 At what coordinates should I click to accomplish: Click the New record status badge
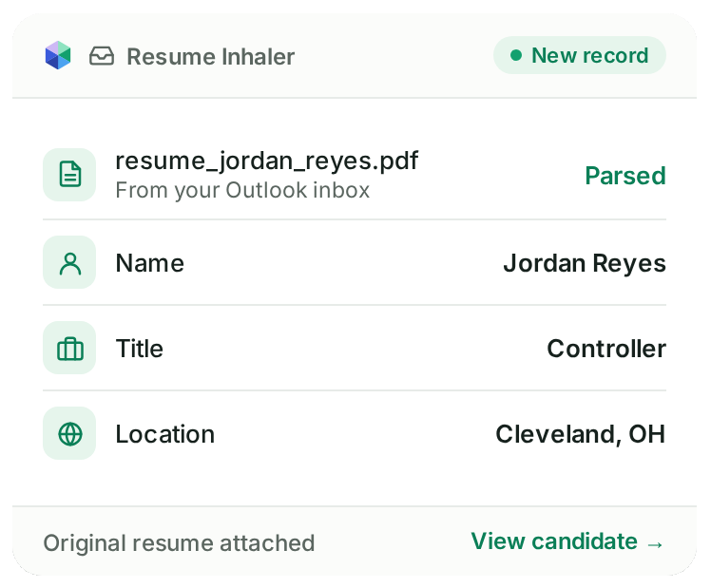tap(580, 55)
